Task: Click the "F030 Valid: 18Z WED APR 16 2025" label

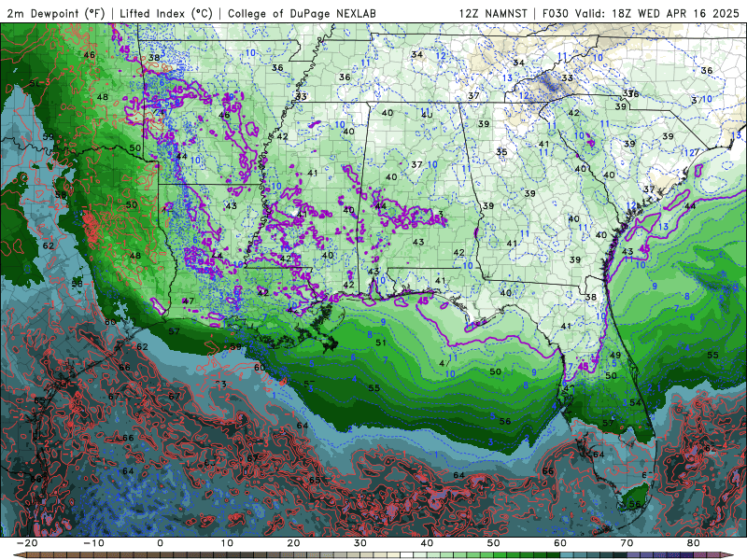Action: [641, 14]
